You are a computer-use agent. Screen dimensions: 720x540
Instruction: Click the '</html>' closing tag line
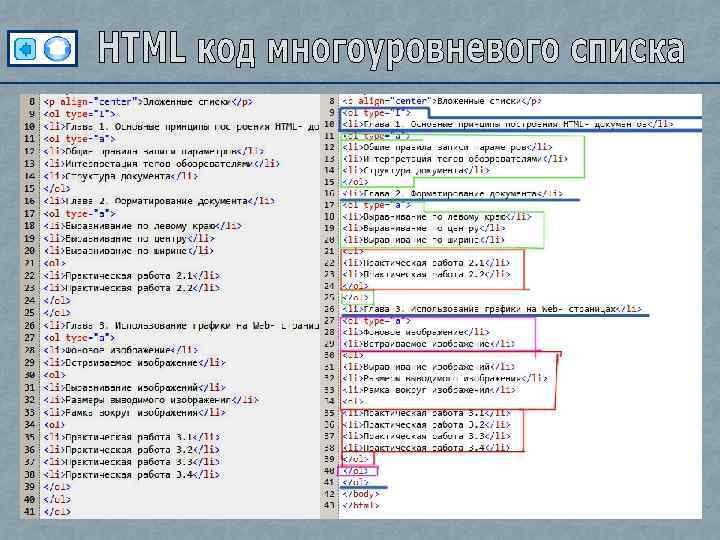coord(360,506)
